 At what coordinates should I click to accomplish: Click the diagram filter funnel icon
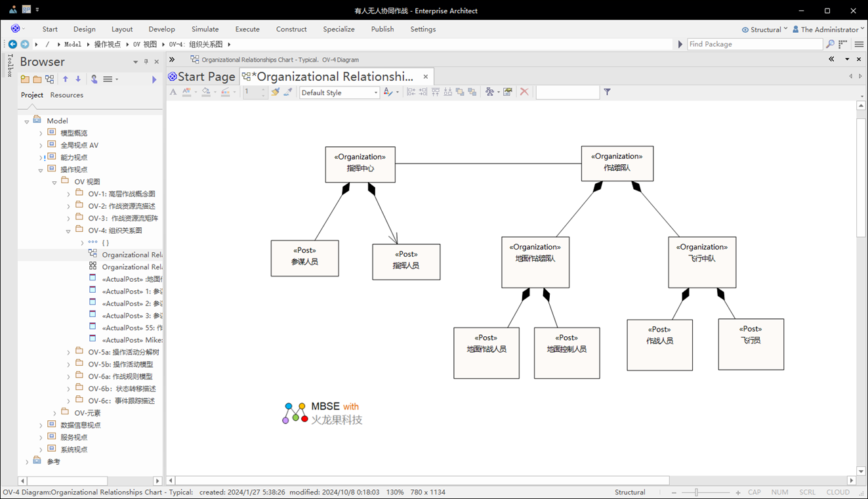(608, 92)
